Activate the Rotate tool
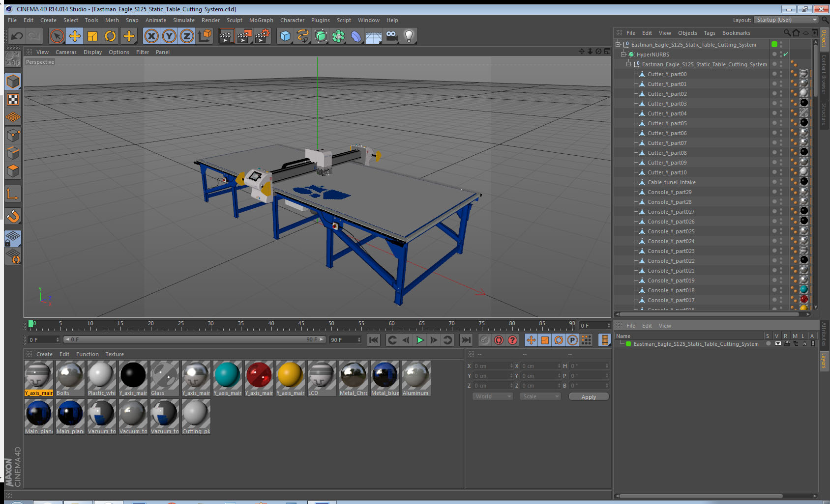The height and width of the screenshot is (504, 830). (x=111, y=36)
